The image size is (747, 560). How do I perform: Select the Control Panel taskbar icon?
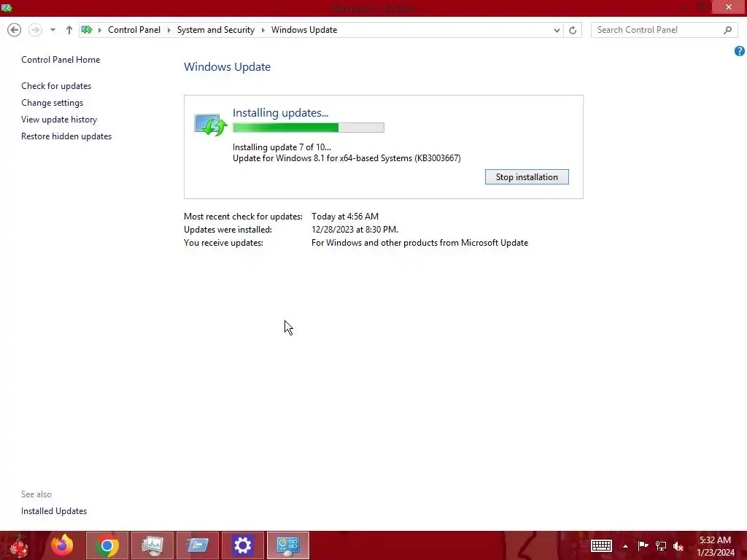point(288,545)
